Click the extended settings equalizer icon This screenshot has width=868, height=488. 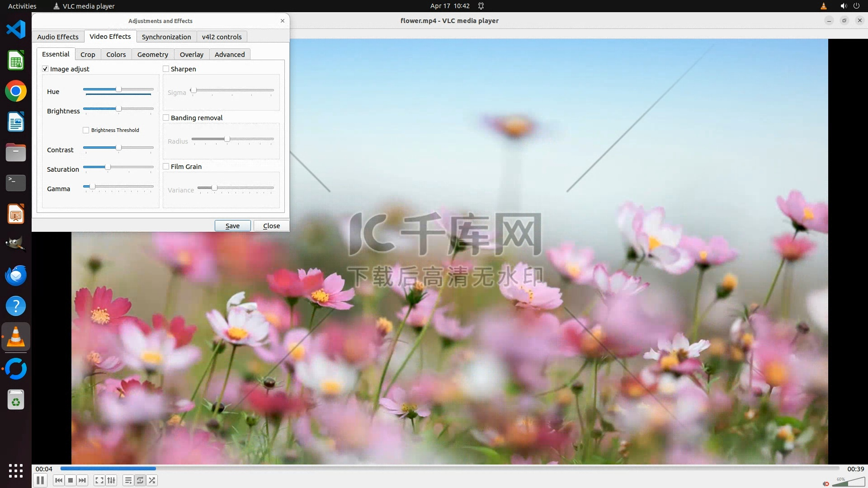tap(111, 480)
